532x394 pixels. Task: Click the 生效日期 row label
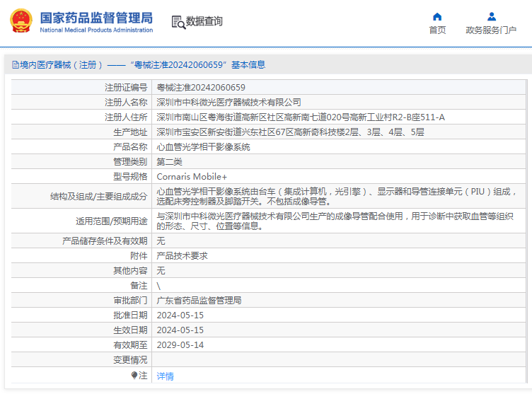130,330
